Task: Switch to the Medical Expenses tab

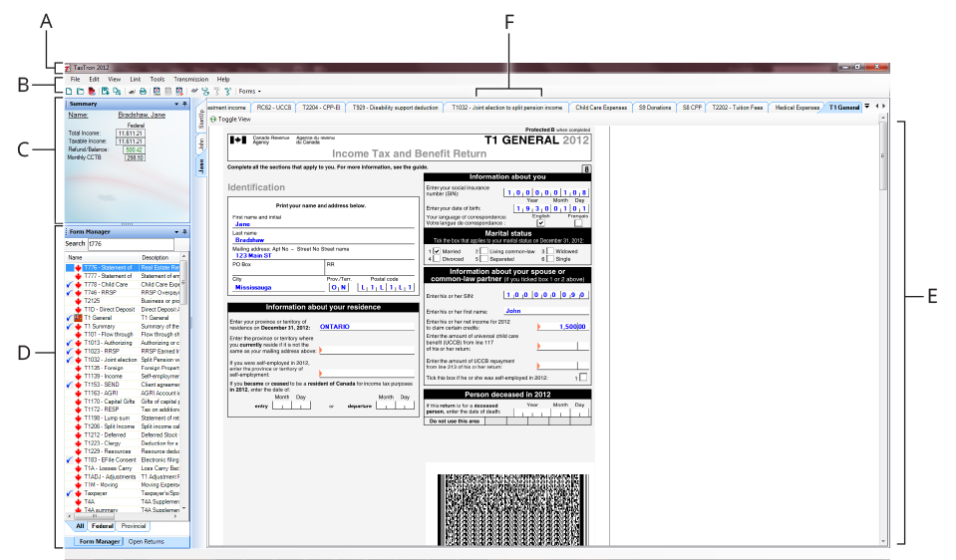Action: pos(797,107)
